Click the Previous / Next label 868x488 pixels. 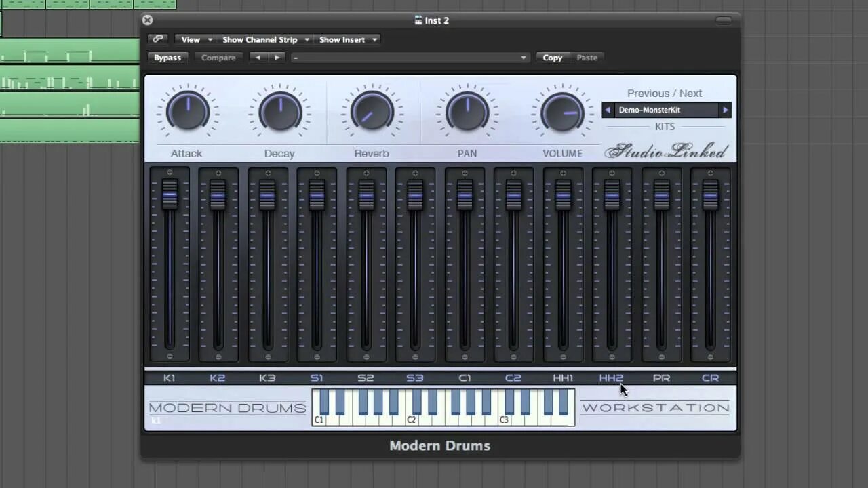(665, 94)
